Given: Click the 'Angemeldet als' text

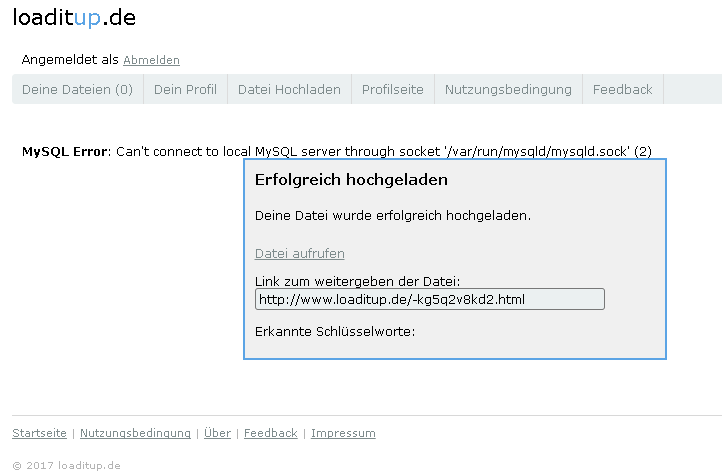Looking at the screenshot, I should pyautogui.click(x=70, y=60).
